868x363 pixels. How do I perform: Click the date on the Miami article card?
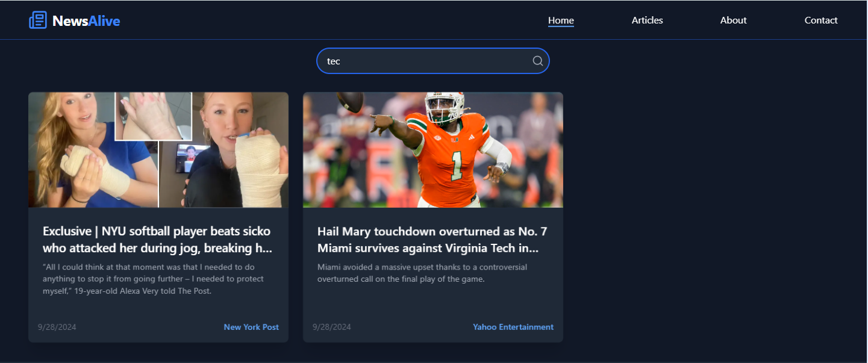tap(332, 327)
